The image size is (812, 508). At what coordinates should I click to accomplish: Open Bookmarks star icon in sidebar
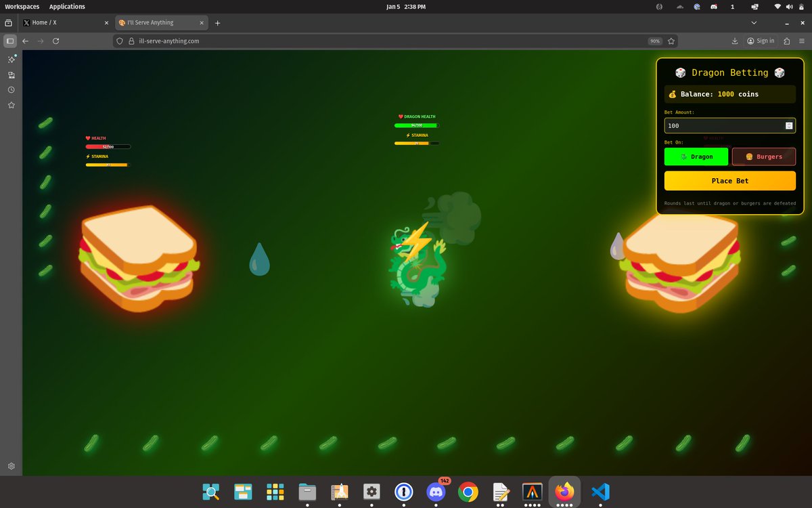coord(12,105)
